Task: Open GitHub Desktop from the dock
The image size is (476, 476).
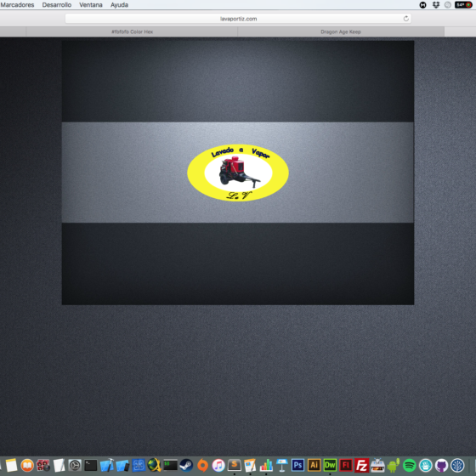Action: click(x=441, y=465)
